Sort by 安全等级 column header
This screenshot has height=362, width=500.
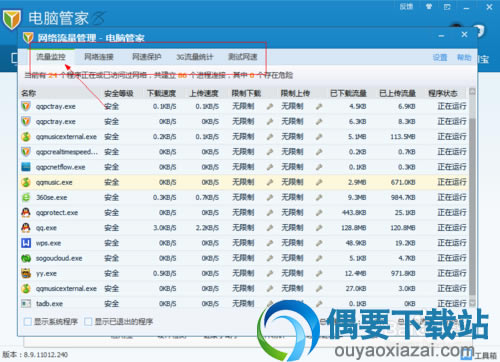[x=119, y=93]
